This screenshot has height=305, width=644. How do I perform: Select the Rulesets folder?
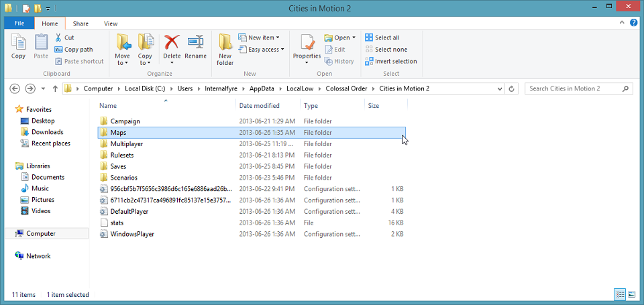pyautogui.click(x=252, y=155)
